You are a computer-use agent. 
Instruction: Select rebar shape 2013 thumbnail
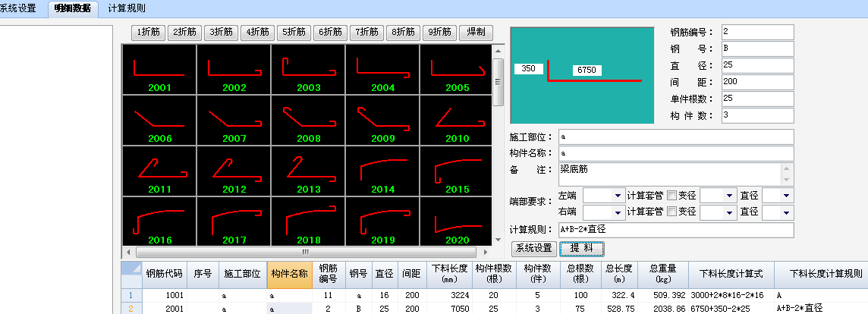308,171
